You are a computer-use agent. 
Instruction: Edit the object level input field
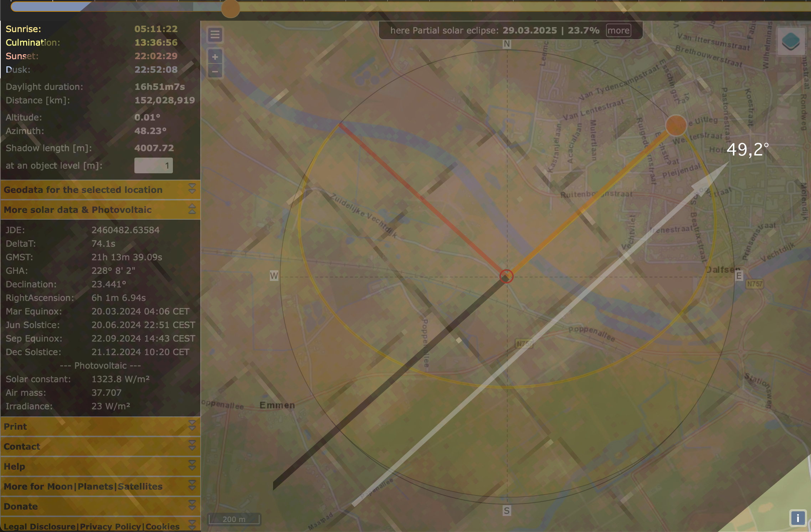coord(153,165)
